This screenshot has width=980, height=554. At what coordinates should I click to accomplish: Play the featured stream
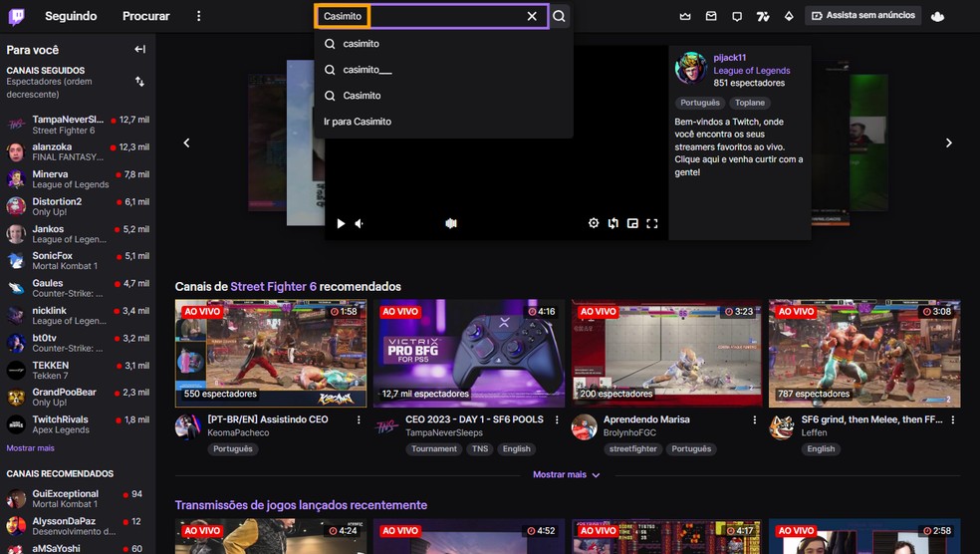341,223
